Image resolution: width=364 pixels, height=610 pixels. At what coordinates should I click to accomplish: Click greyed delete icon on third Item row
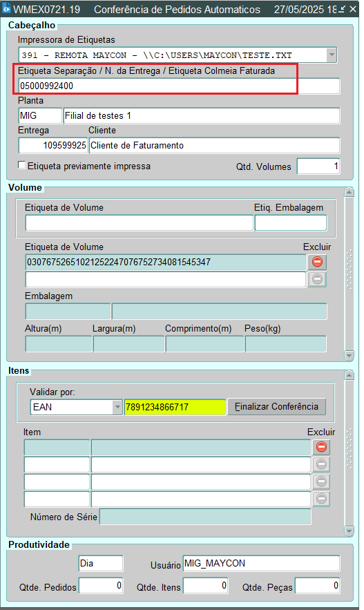[x=321, y=482]
